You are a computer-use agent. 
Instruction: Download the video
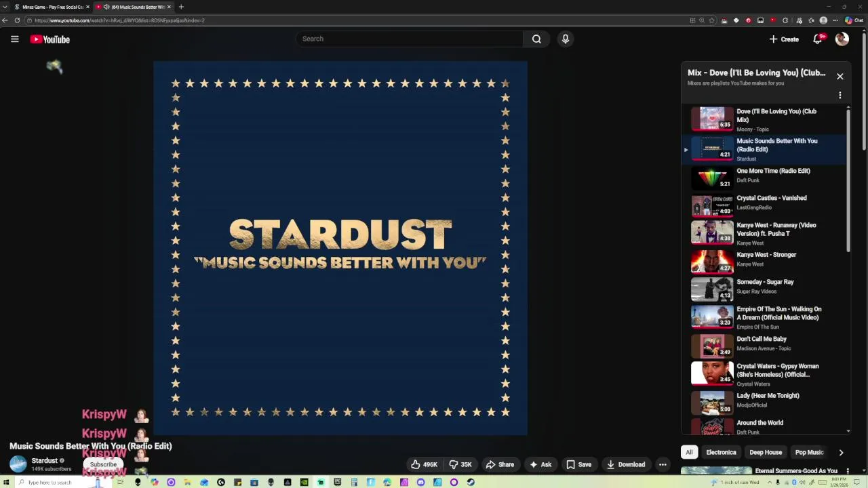click(x=626, y=464)
